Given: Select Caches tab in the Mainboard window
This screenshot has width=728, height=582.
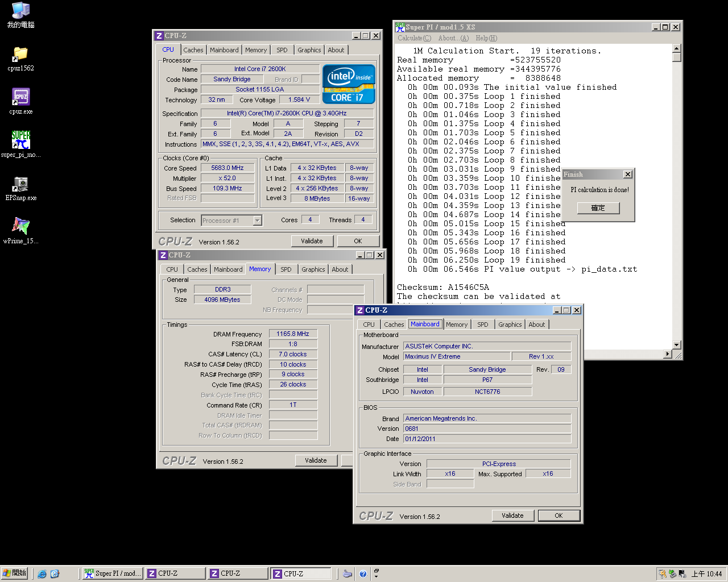Looking at the screenshot, I should 394,325.
